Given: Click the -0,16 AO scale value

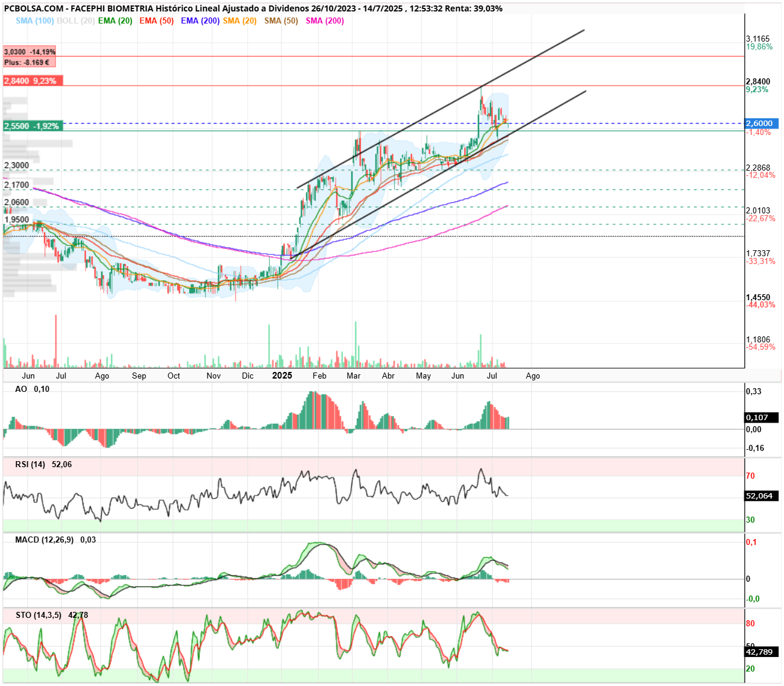Looking at the screenshot, I should pyautogui.click(x=756, y=448).
